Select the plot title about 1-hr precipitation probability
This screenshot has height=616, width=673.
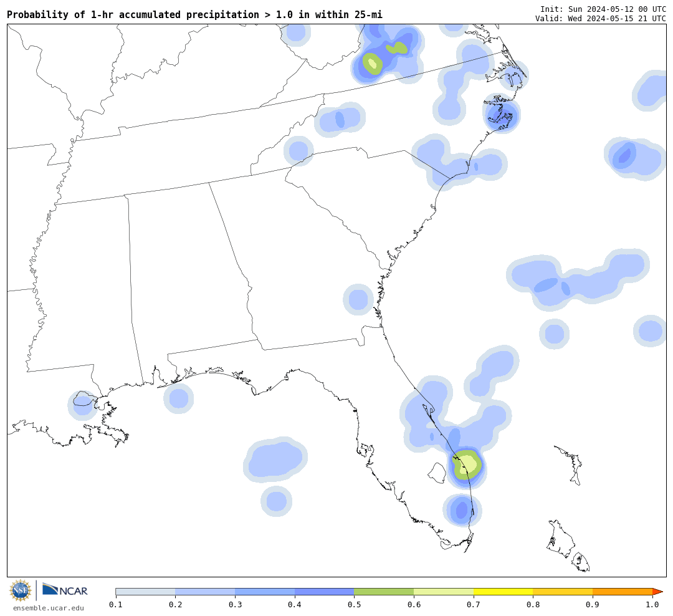pos(194,15)
